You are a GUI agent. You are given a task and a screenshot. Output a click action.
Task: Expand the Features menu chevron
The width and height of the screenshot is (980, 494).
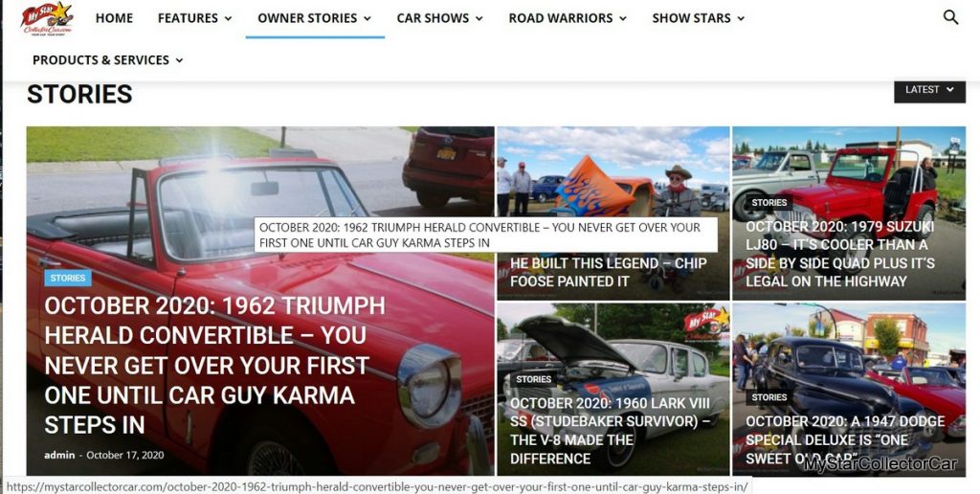pos(228,19)
